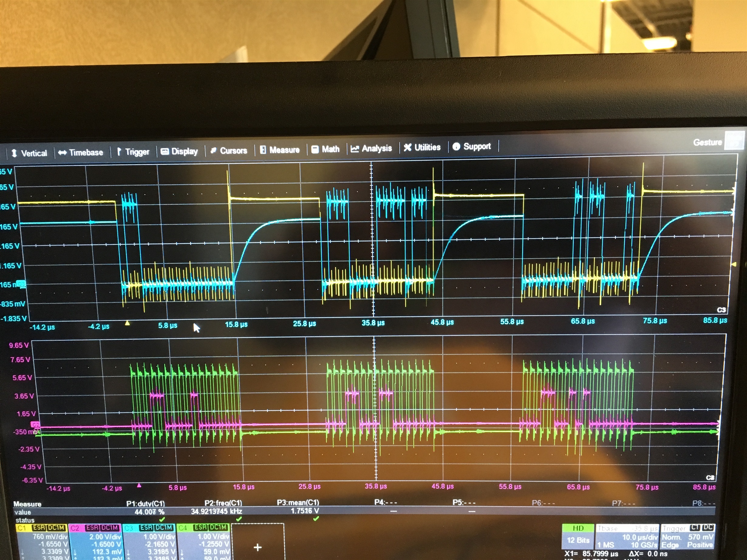Select the P1:duty(C1) measurement column
Image resolution: width=747 pixels, height=560 pixels.
tap(145, 503)
